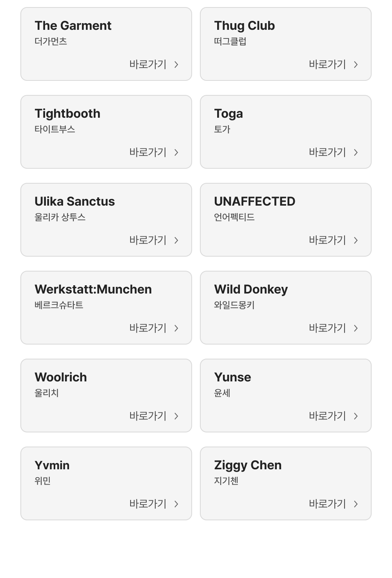Follow 바로가기 link on Thug Club card
Screen dimensions: 392x578
pyautogui.click(x=327, y=64)
